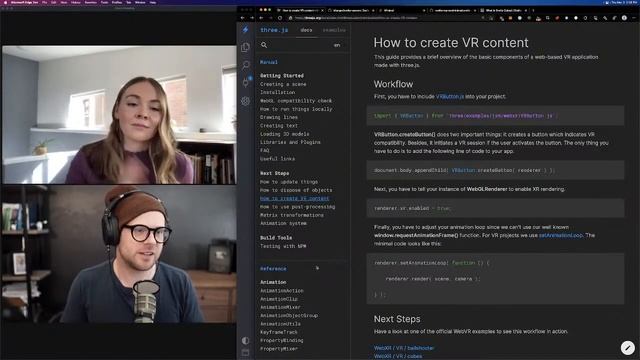Follow the VRButton.js link in Workflow

click(450, 96)
